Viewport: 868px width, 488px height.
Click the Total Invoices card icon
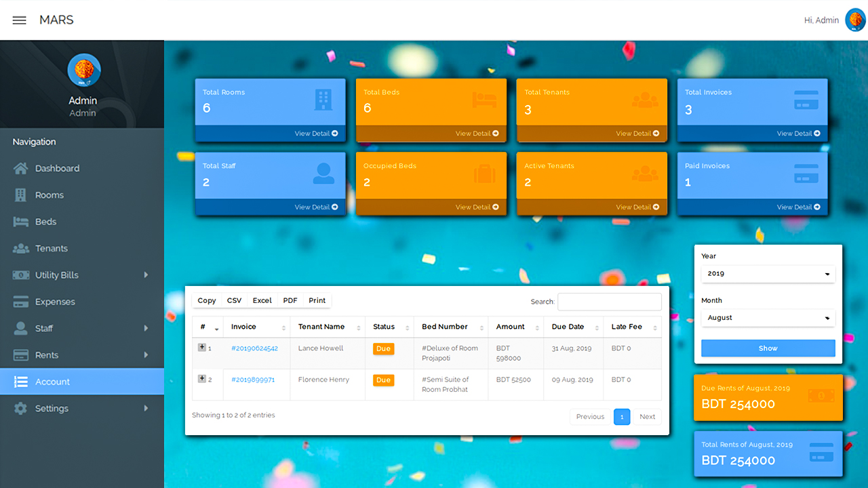click(806, 100)
